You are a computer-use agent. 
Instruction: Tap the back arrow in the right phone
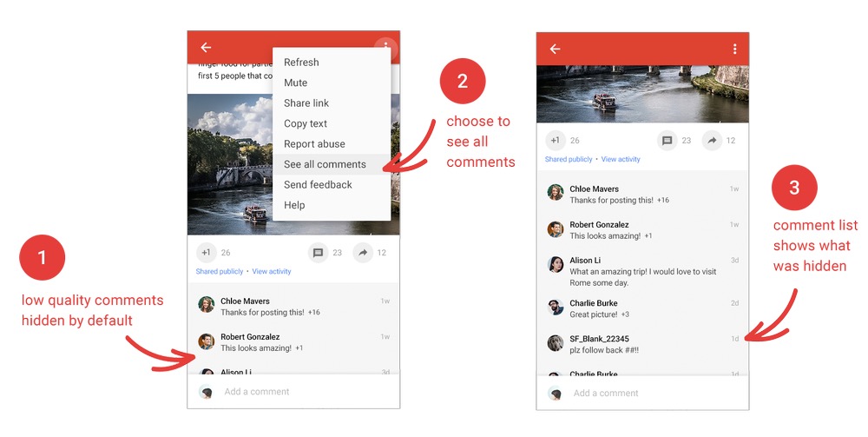pyautogui.click(x=555, y=50)
